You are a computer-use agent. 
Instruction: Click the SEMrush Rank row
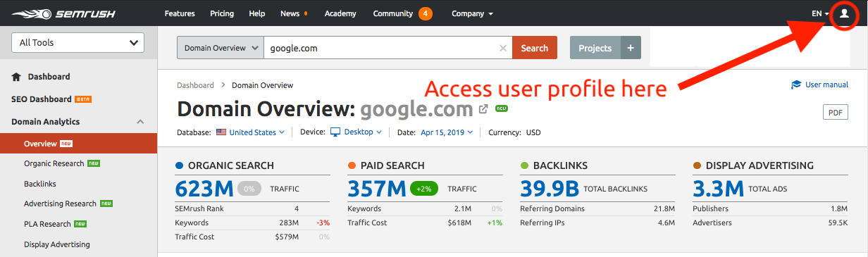point(252,208)
